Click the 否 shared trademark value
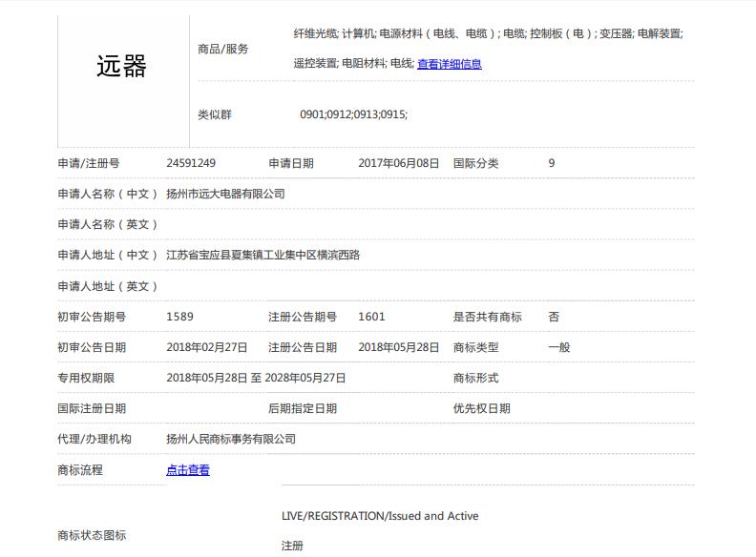This screenshot has height=557, width=756. pos(554,317)
